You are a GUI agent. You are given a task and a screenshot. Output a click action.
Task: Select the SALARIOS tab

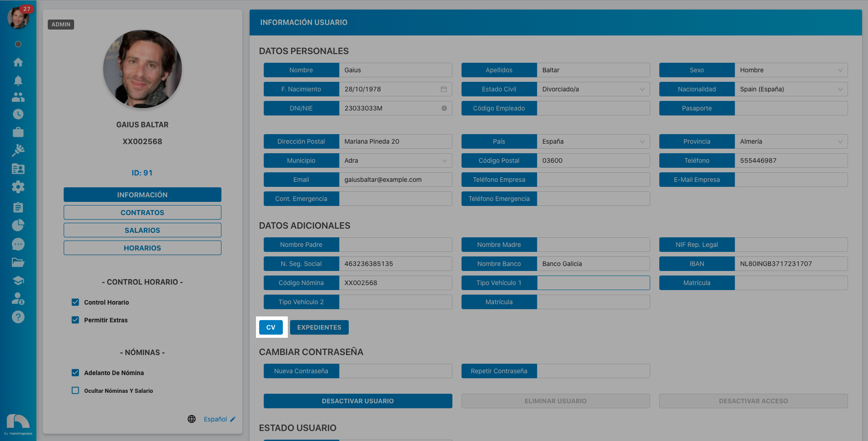tap(142, 230)
